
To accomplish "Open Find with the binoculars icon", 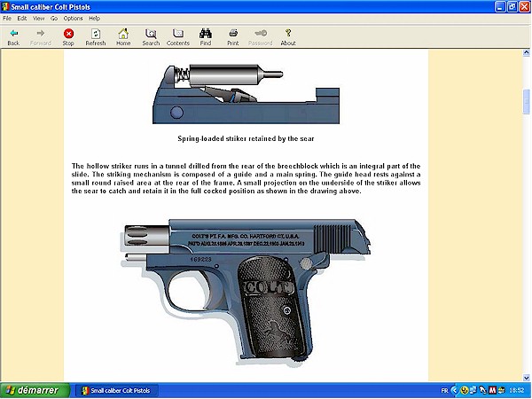I will [206, 36].
